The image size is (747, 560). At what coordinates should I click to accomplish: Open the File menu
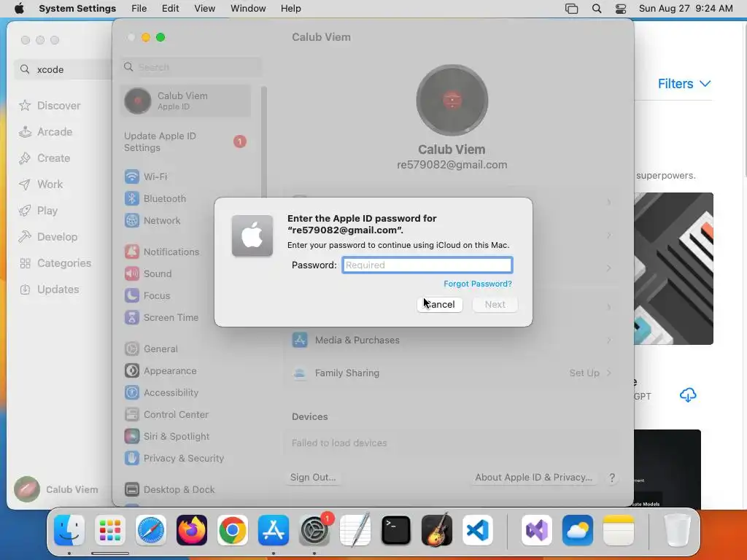(x=139, y=9)
